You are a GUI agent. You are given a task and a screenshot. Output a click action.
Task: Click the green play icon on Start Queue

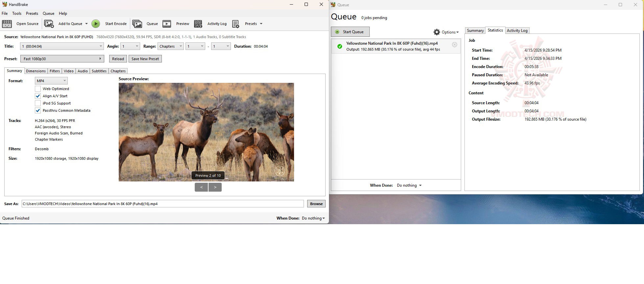coord(337,32)
